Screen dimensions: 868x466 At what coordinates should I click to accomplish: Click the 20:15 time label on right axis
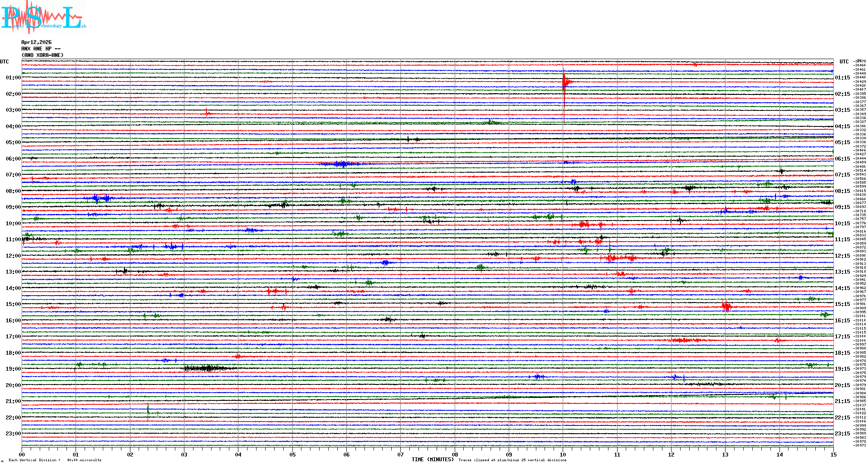click(x=842, y=385)
